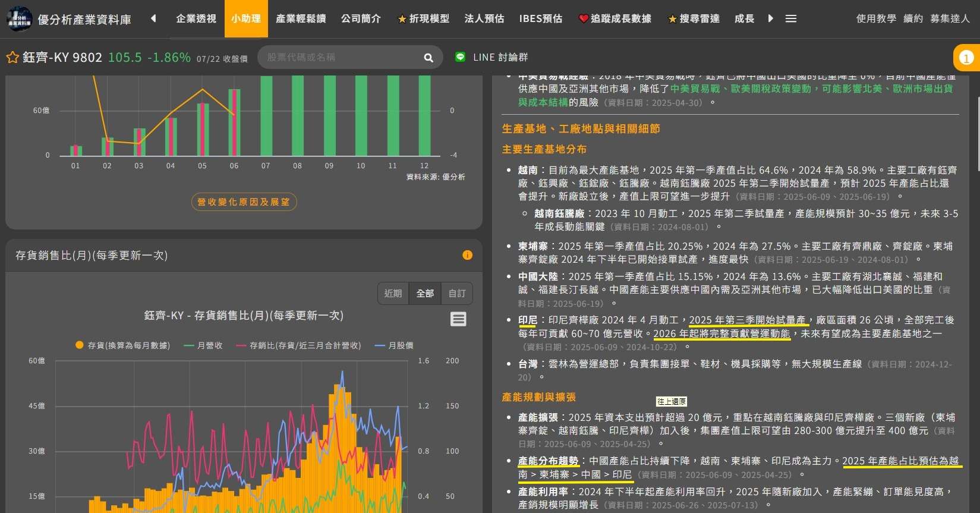The height and width of the screenshot is (513, 980).
Task: Add 鈺齊-KY to favorites with the star
Action: tap(12, 58)
